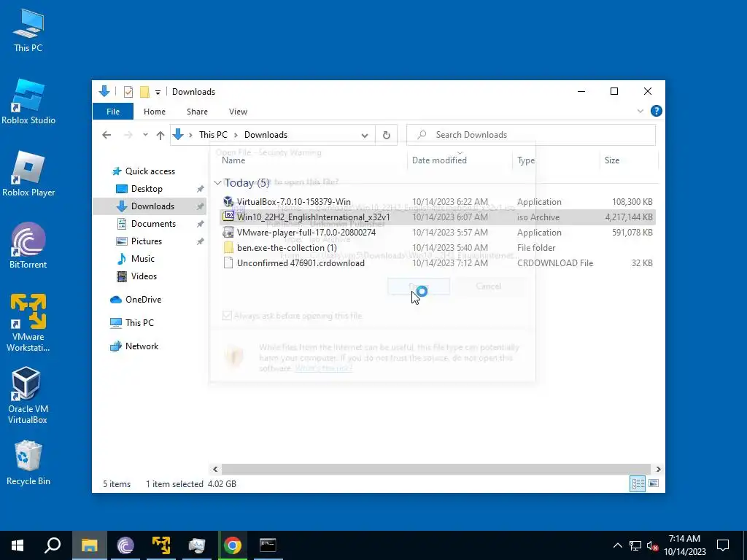Launch Roblox Player desktop shortcut

(28, 174)
